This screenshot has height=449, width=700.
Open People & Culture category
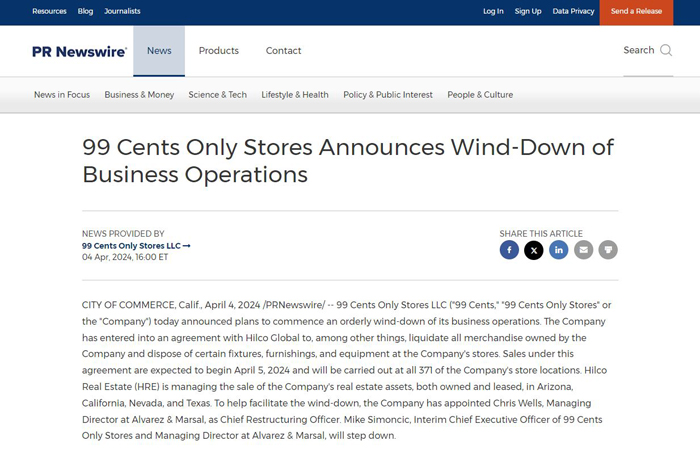click(x=480, y=95)
